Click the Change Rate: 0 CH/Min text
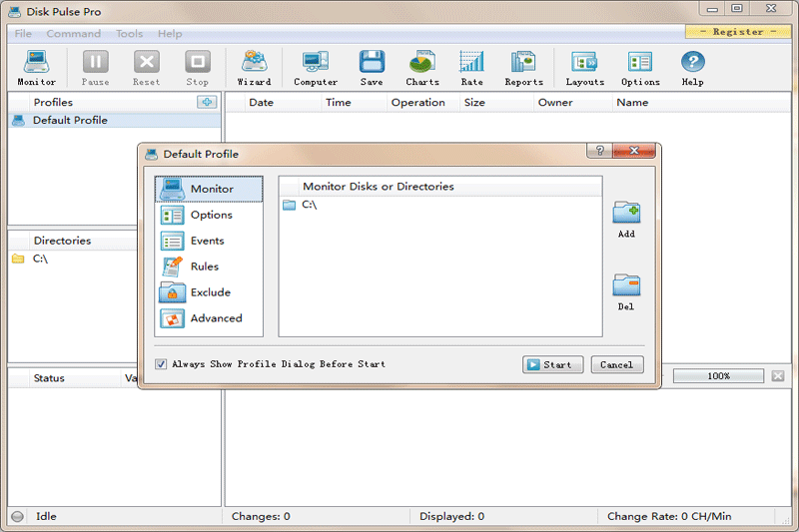Screen dimensions: 799x532 tap(669, 516)
